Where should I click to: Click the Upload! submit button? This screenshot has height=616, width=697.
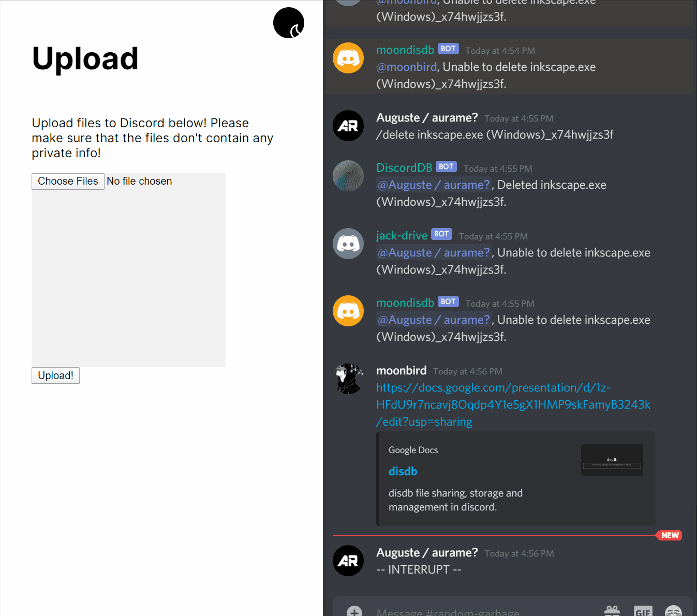coord(55,375)
